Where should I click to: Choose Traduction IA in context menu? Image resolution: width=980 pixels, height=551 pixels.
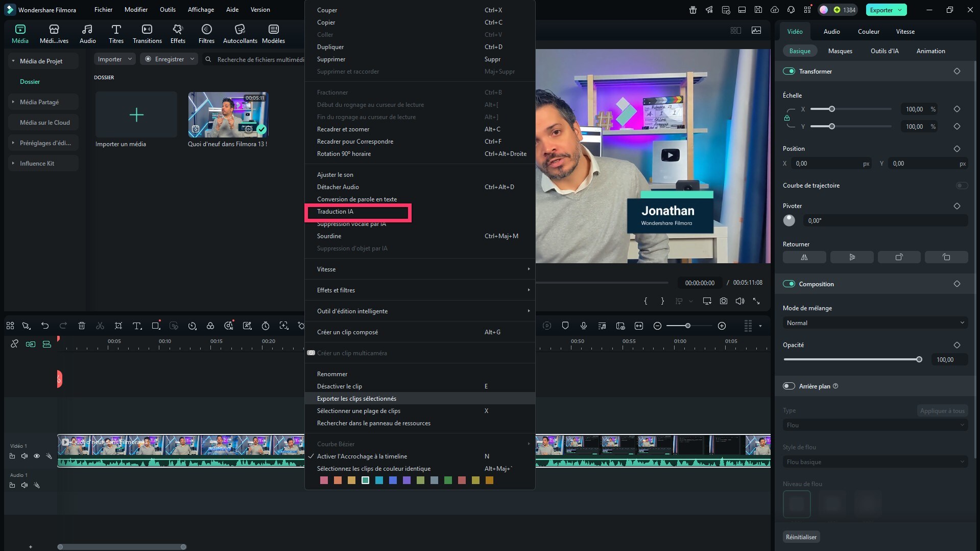pyautogui.click(x=420, y=212)
